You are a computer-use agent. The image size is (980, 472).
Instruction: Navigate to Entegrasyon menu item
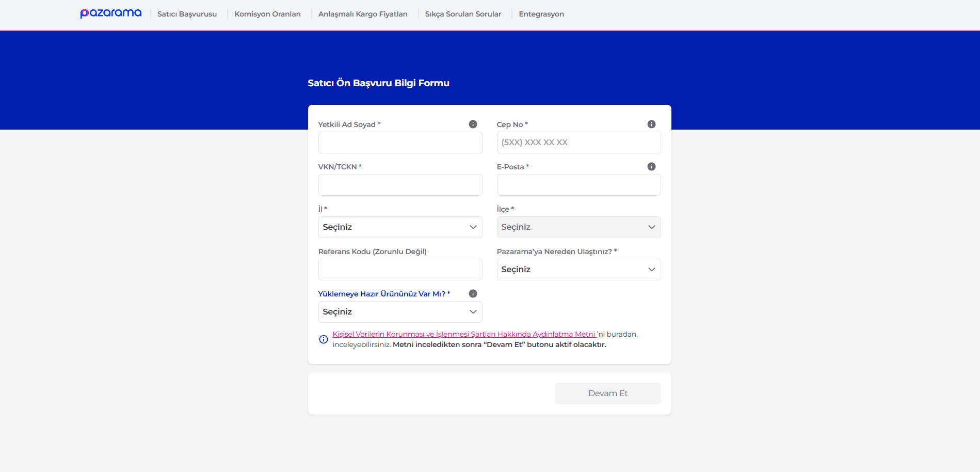click(541, 14)
